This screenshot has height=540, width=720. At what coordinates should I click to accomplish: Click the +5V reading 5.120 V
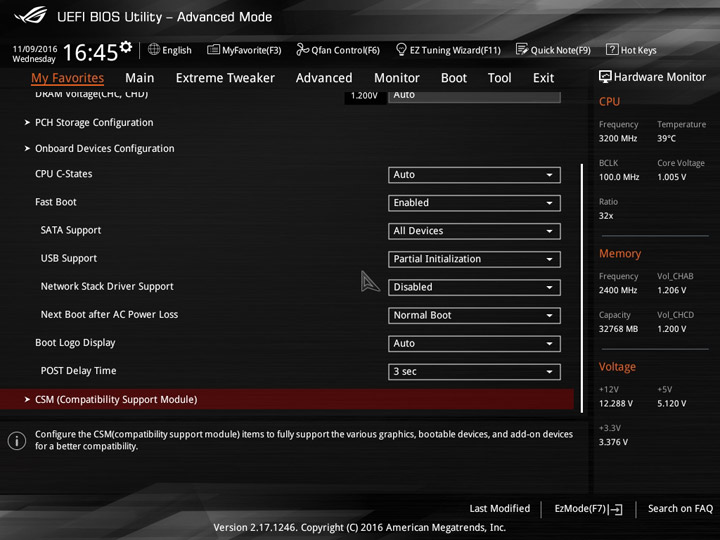tap(671, 403)
